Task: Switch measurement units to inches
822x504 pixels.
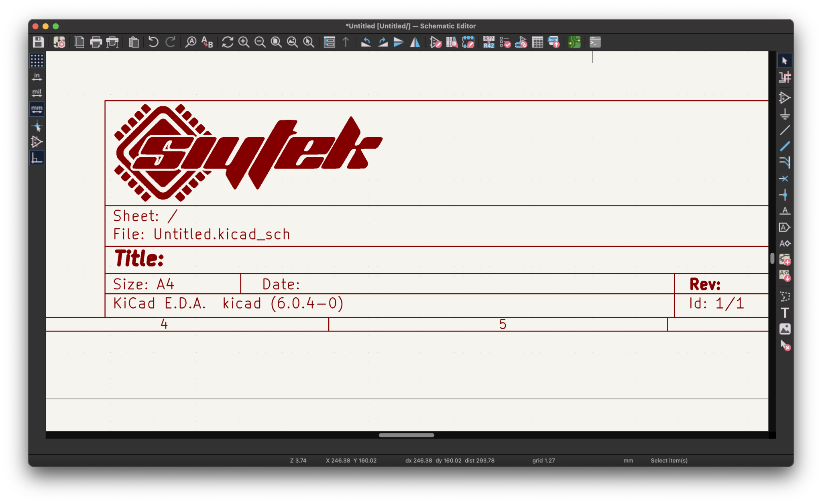Action: coord(37,76)
